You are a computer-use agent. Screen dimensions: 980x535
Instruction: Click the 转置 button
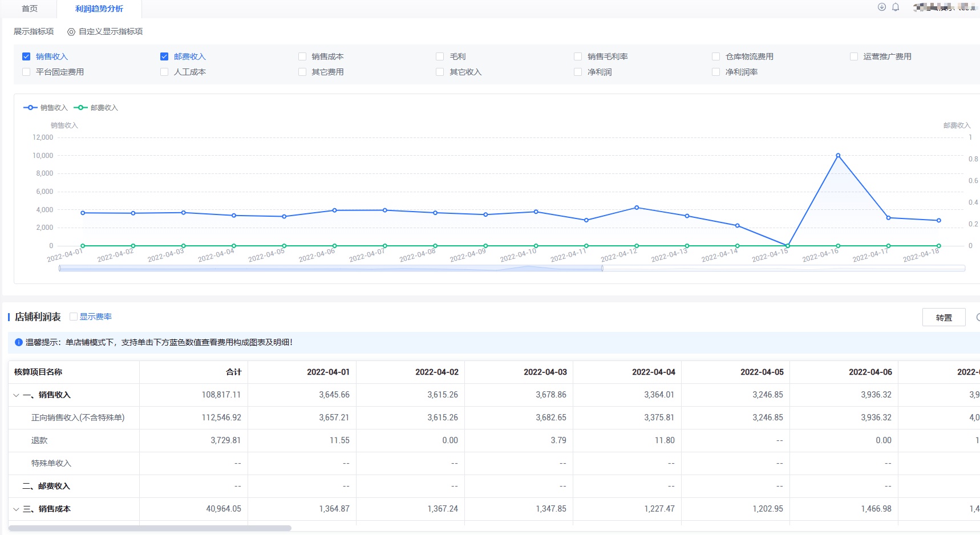(944, 317)
